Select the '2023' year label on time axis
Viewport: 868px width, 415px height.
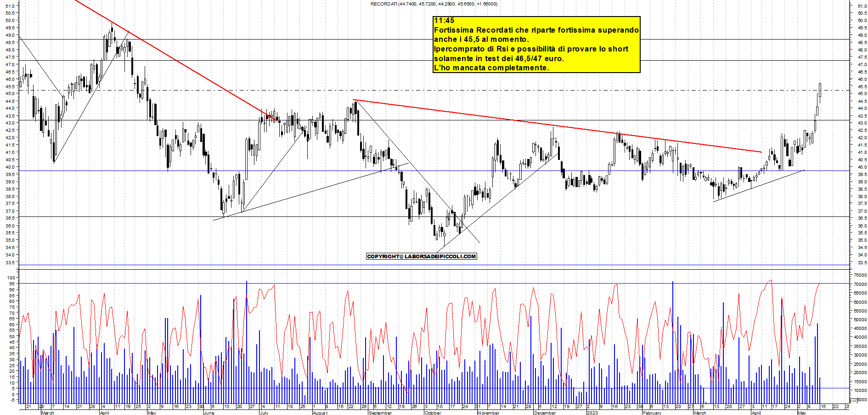pyautogui.click(x=592, y=413)
